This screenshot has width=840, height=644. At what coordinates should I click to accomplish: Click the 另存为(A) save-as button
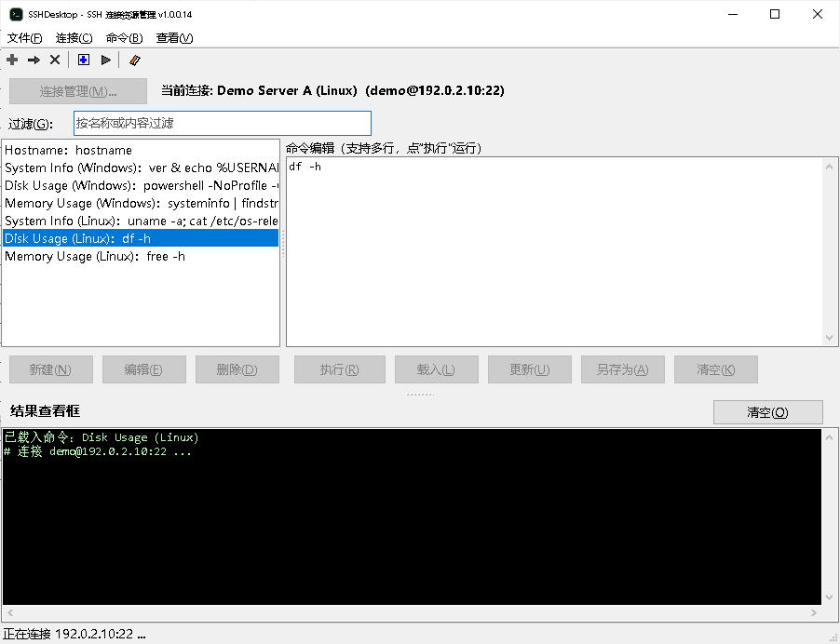coord(623,369)
